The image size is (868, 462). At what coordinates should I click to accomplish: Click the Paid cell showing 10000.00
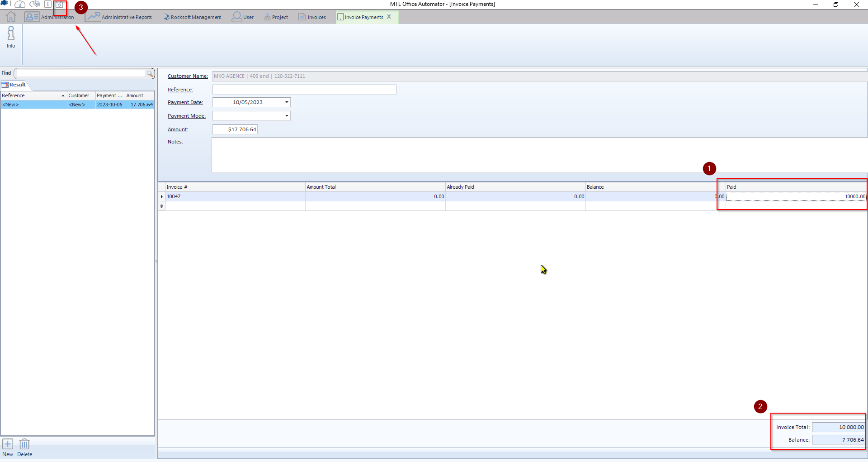(796, 197)
